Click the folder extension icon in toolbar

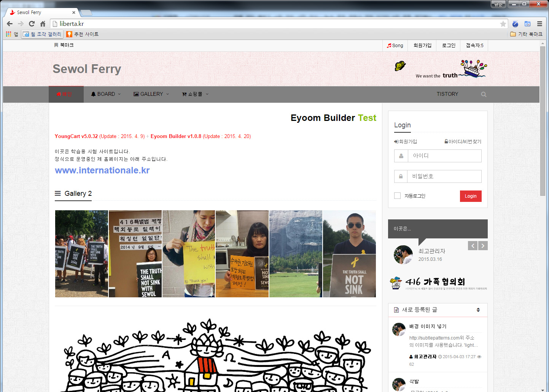point(527,24)
